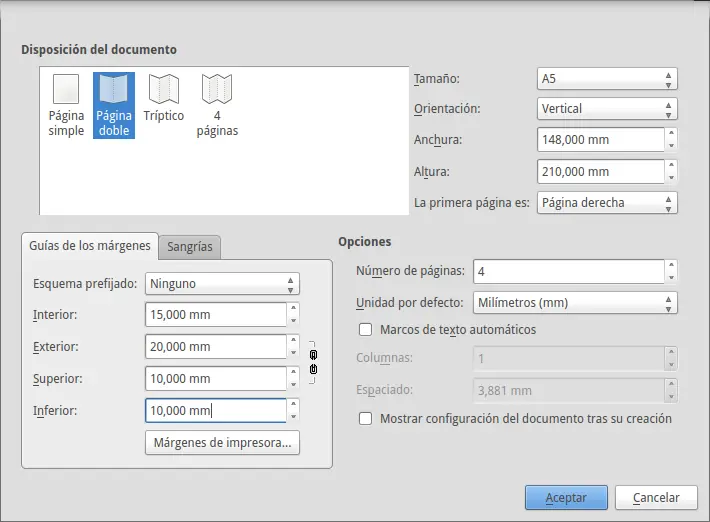
Task: Choose the Página doble layout icon
Action: click(x=114, y=105)
